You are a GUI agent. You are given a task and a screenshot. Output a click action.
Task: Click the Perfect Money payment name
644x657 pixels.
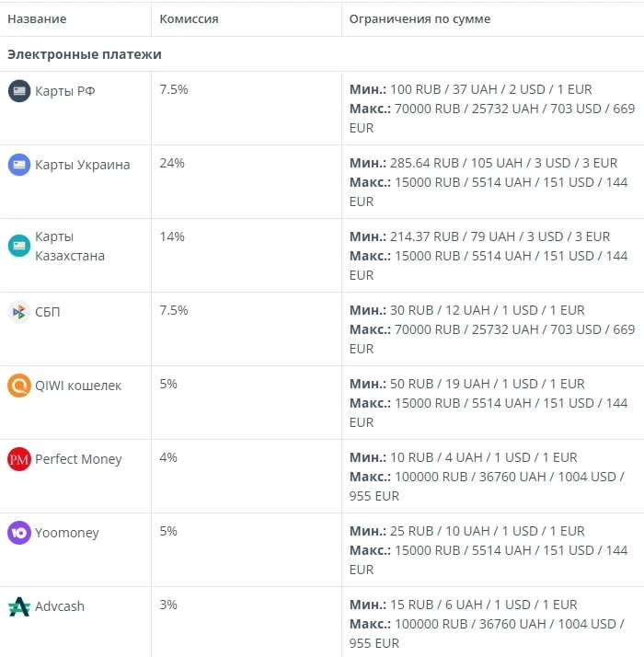(78, 459)
